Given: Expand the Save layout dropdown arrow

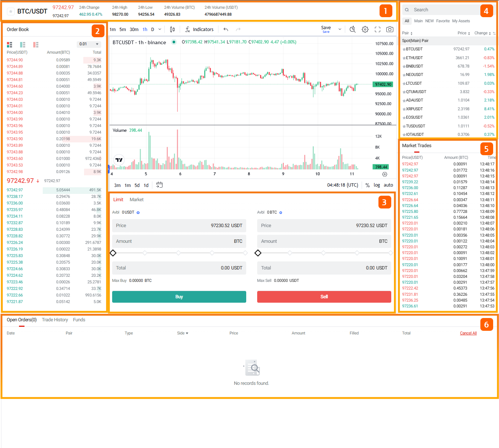Looking at the screenshot, I should click(340, 29).
